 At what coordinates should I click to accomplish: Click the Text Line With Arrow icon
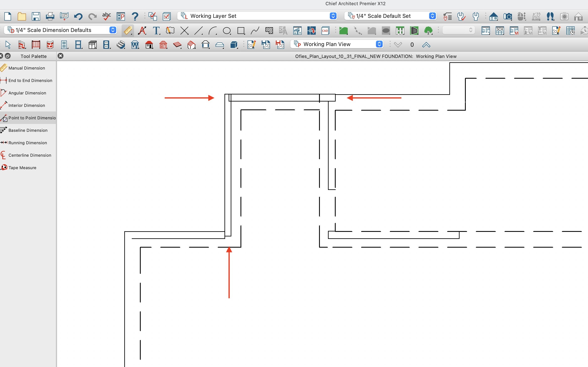point(142,31)
